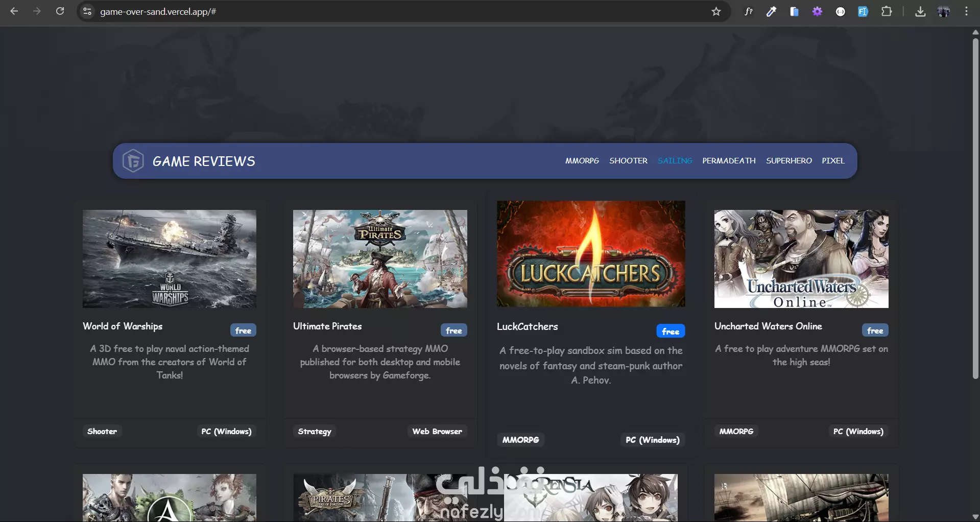980x522 pixels.
Task: Open the blue FI extension icon
Action: 863,11
